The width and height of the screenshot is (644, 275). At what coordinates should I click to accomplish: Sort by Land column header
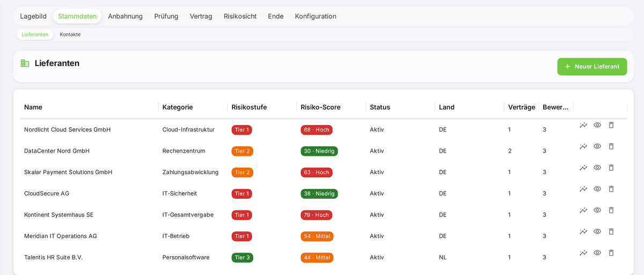point(447,107)
